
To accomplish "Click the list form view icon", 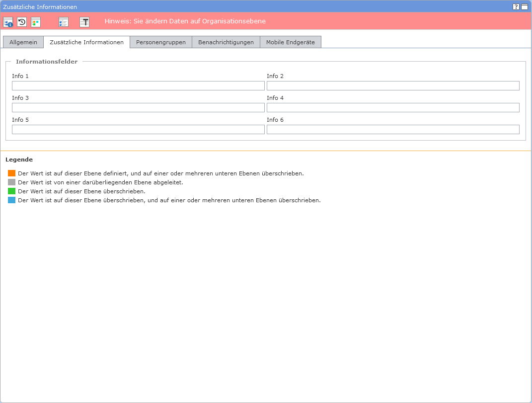I will tap(63, 22).
